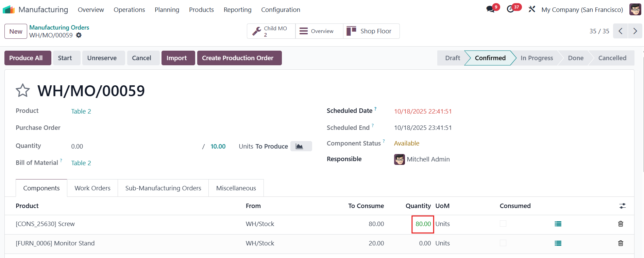
Task: Go to the next record arrow
Action: coord(635,31)
